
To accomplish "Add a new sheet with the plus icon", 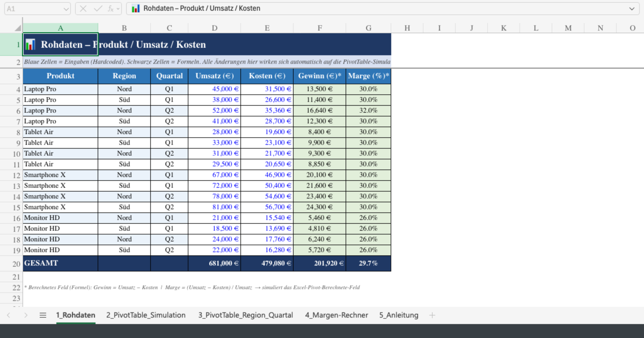I will pos(432,315).
